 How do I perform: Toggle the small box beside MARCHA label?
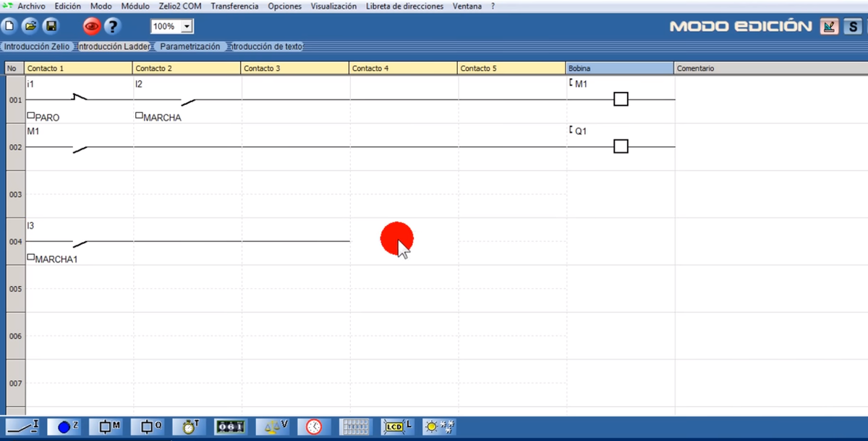point(139,116)
